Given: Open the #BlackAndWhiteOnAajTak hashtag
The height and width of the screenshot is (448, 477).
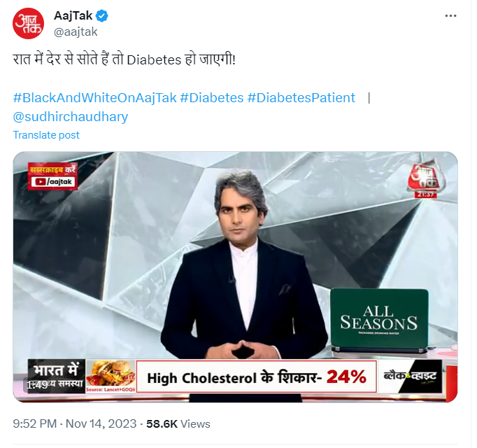Looking at the screenshot, I should pyautogui.click(x=94, y=97).
